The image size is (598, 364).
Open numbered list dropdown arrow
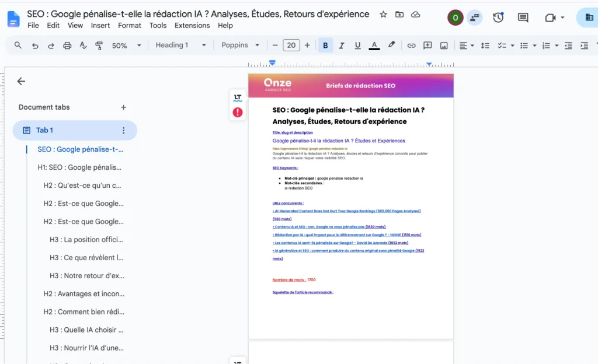pos(557,45)
